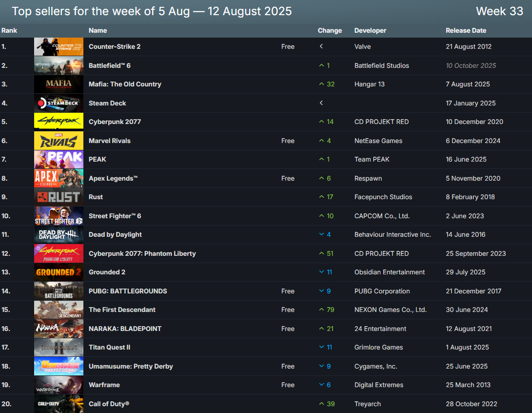Click the Dead by Daylight thumbnail

coord(59,235)
